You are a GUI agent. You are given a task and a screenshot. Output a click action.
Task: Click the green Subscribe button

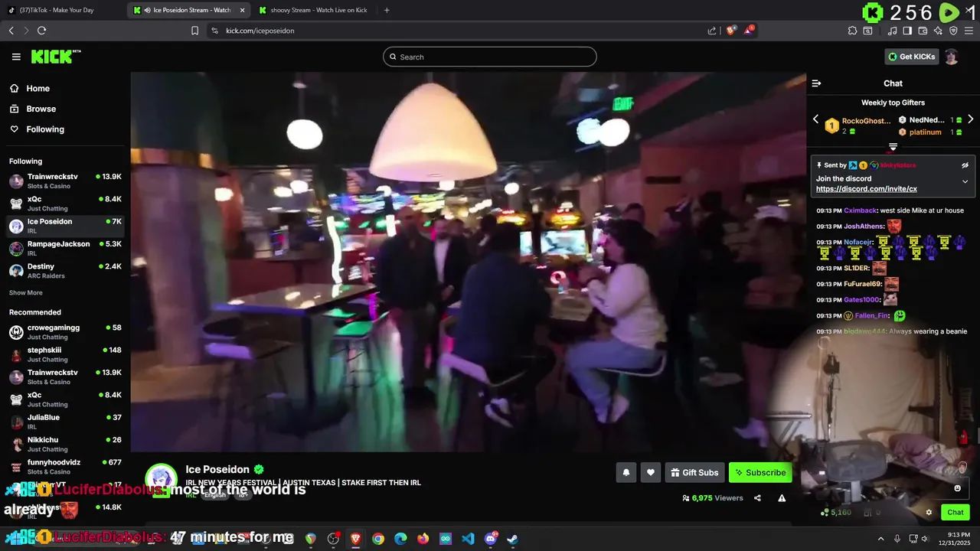coord(760,473)
